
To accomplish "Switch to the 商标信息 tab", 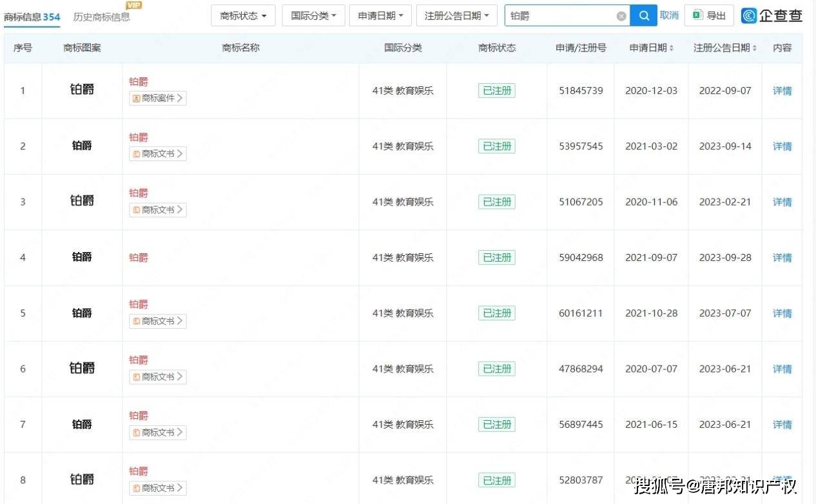I will 32,17.
